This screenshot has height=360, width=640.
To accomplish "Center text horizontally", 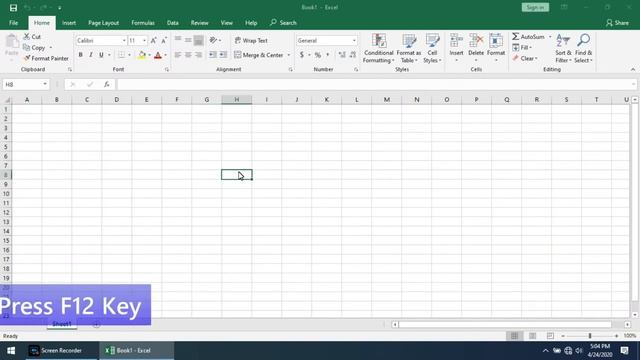I will pyautogui.click(x=188, y=55).
